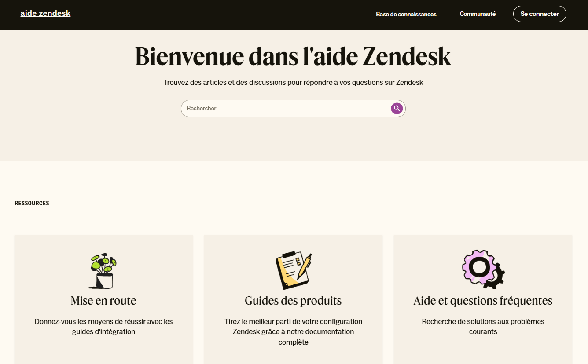The width and height of the screenshot is (588, 364).
Task: Open Aide et questions fréquentes heading
Action: click(x=483, y=301)
